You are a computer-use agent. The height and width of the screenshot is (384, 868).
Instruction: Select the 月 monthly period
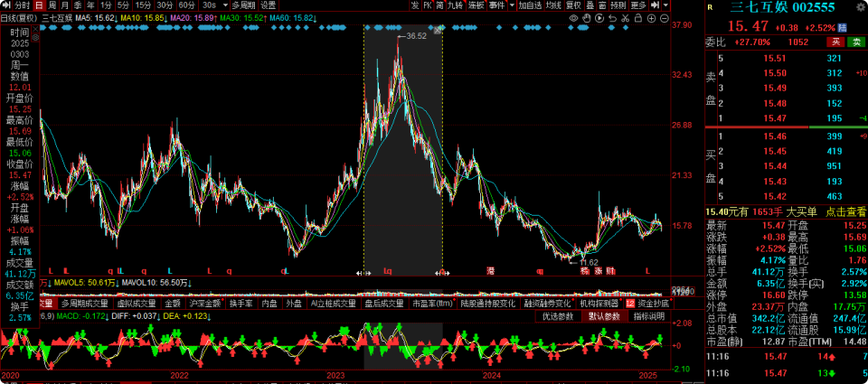click(65, 5)
